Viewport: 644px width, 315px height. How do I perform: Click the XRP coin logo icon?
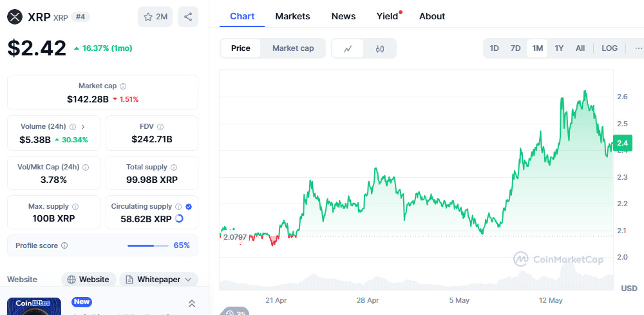(15, 17)
